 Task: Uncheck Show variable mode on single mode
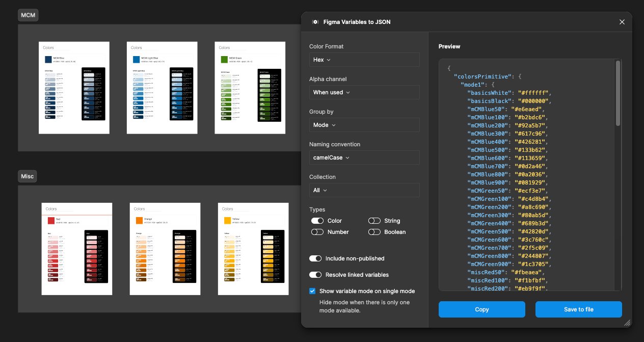coord(312,291)
